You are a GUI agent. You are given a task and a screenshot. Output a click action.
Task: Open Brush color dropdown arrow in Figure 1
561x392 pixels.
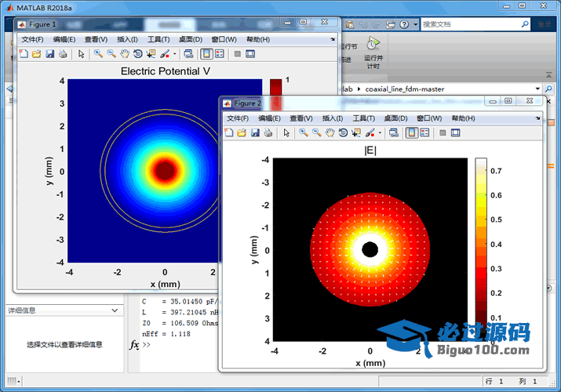(175, 54)
